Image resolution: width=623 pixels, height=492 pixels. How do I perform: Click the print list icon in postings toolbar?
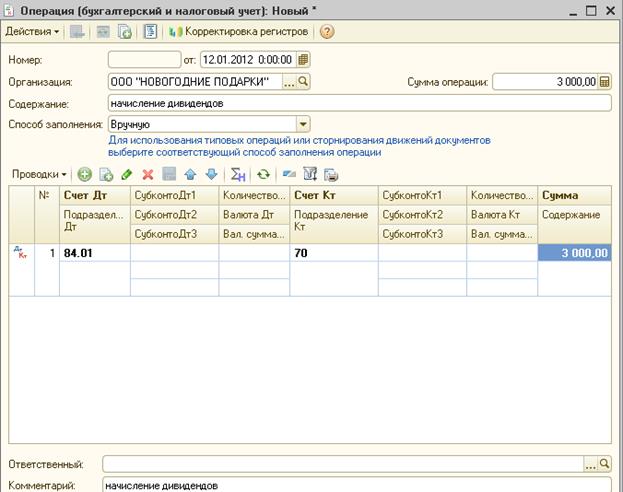click(x=331, y=174)
